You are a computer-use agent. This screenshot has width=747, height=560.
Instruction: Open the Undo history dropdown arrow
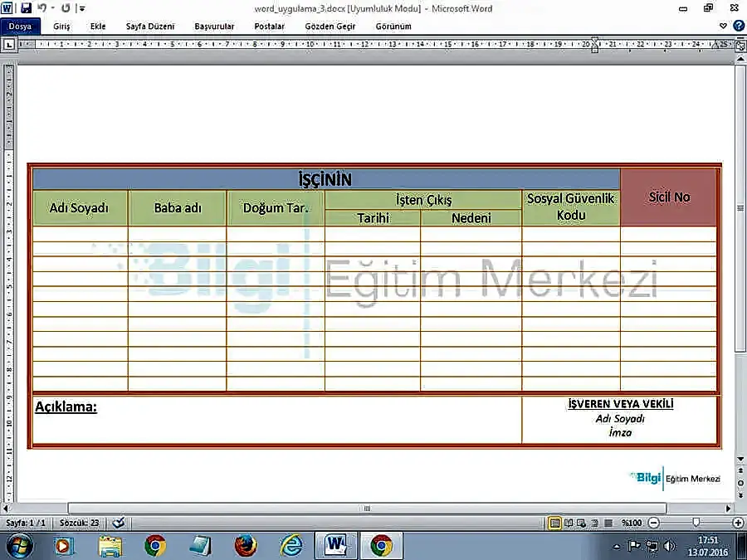click(x=51, y=8)
